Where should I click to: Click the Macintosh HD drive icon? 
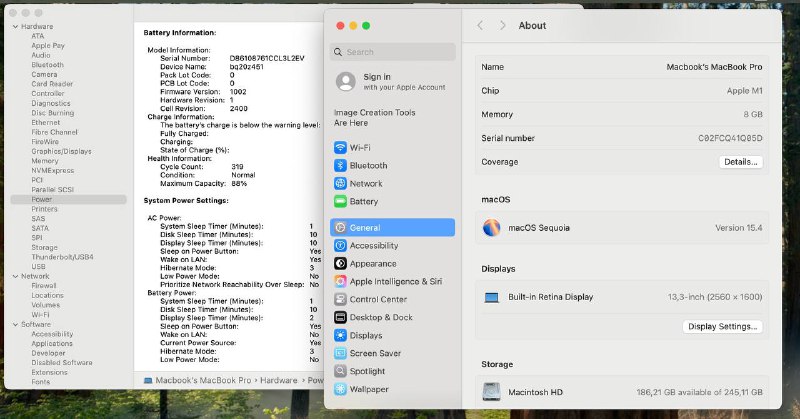[x=491, y=392]
